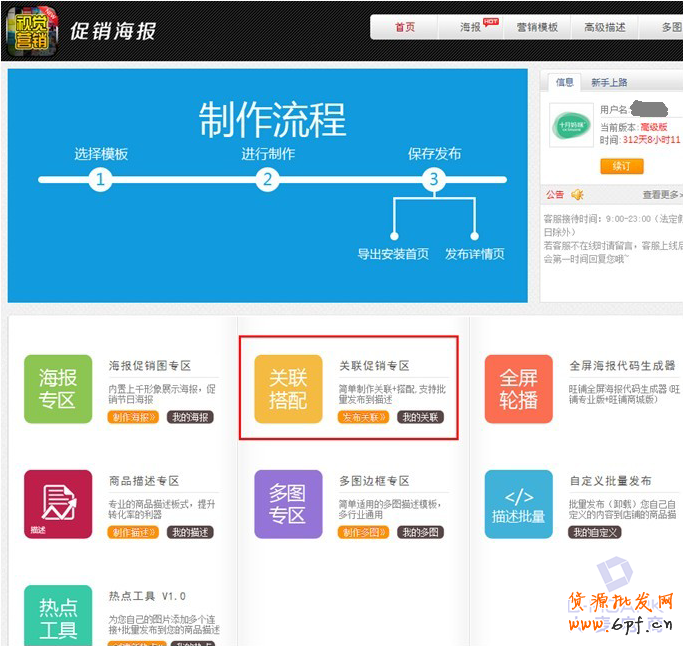Open the 多图 navigation tab

click(x=671, y=27)
